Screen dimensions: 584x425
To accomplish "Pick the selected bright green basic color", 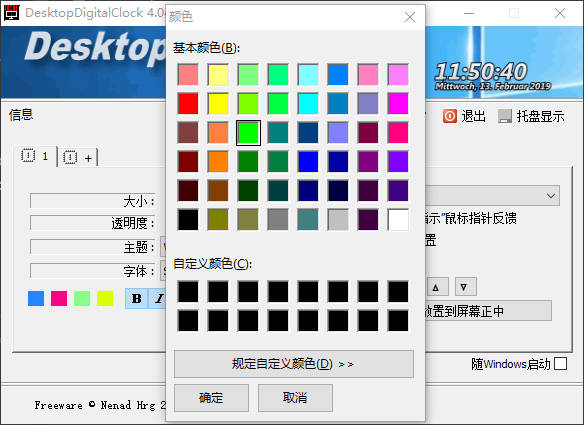I will click(x=248, y=133).
